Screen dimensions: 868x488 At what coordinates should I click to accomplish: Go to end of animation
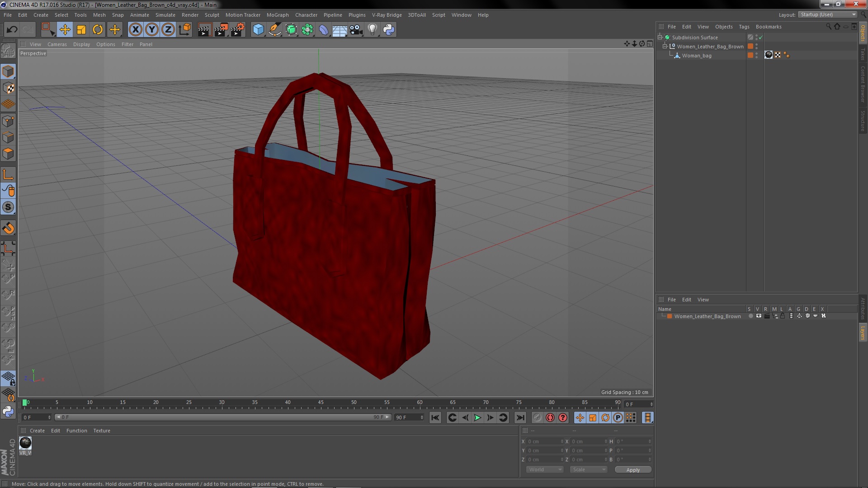[520, 418]
